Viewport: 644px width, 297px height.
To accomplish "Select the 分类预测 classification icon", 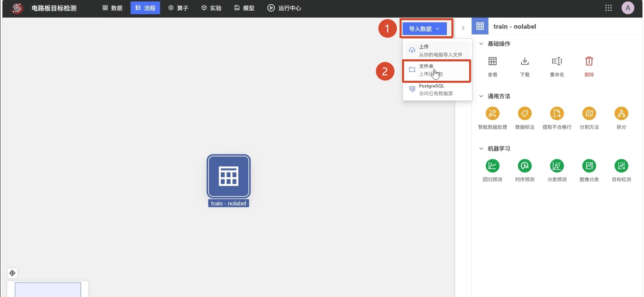I will pos(557,166).
